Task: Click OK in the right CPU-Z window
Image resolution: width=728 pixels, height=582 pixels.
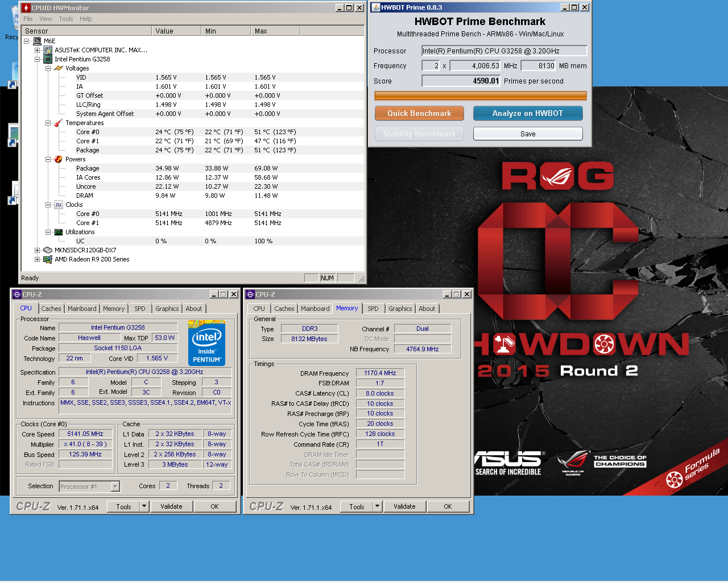Action: [448, 506]
